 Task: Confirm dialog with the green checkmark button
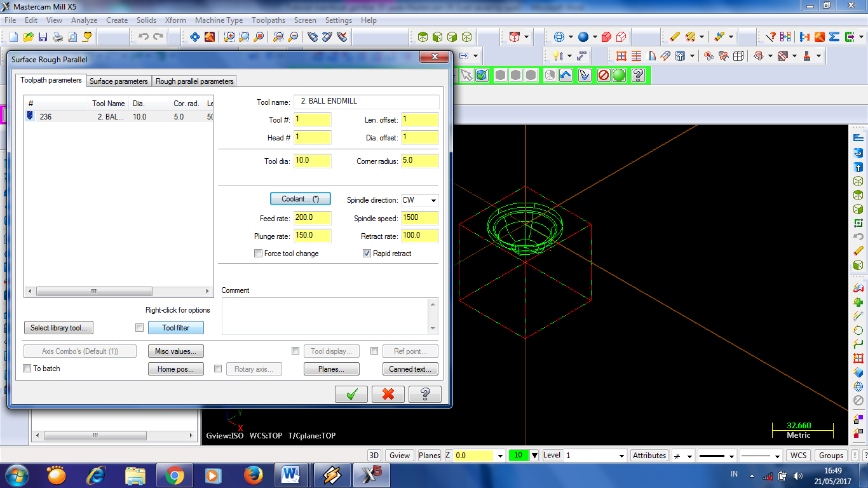(351, 394)
